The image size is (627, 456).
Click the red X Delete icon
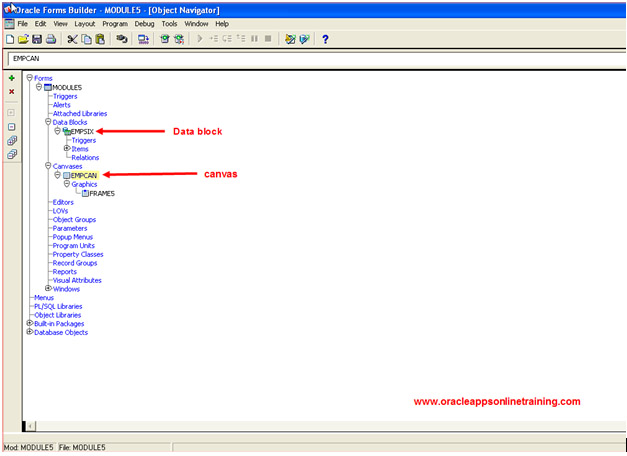click(11, 92)
